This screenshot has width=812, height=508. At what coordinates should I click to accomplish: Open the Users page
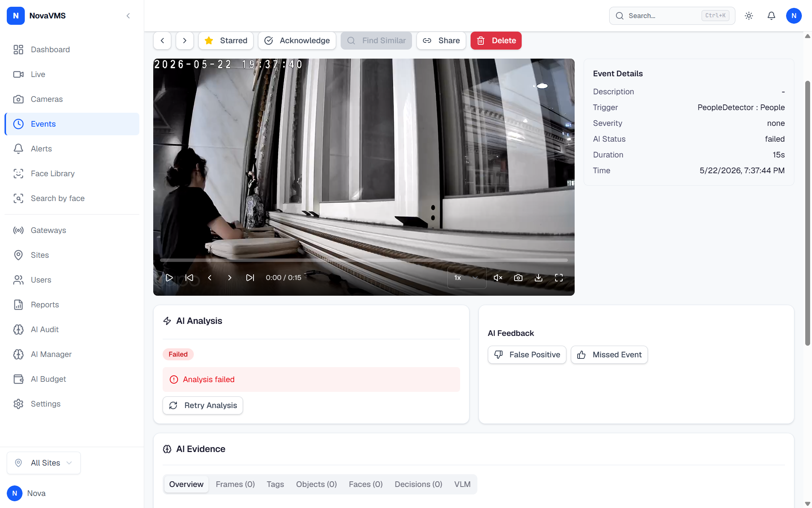pyautogui.click(x=72, y=280)
